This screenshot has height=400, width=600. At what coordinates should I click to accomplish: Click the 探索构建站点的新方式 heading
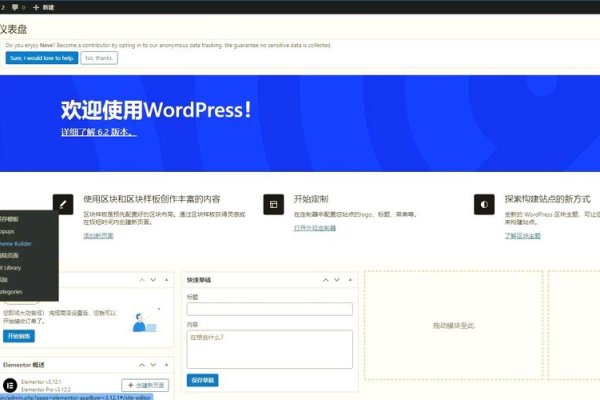tap(548, 199)
